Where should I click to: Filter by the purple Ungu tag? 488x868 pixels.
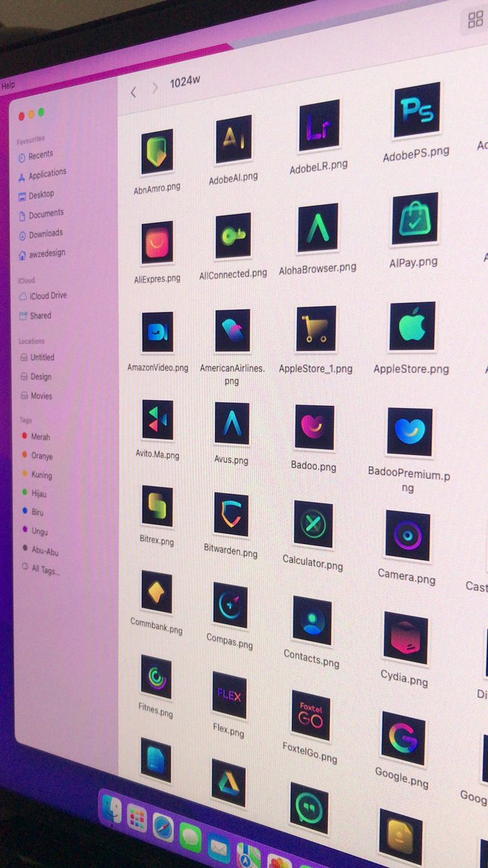35,531
